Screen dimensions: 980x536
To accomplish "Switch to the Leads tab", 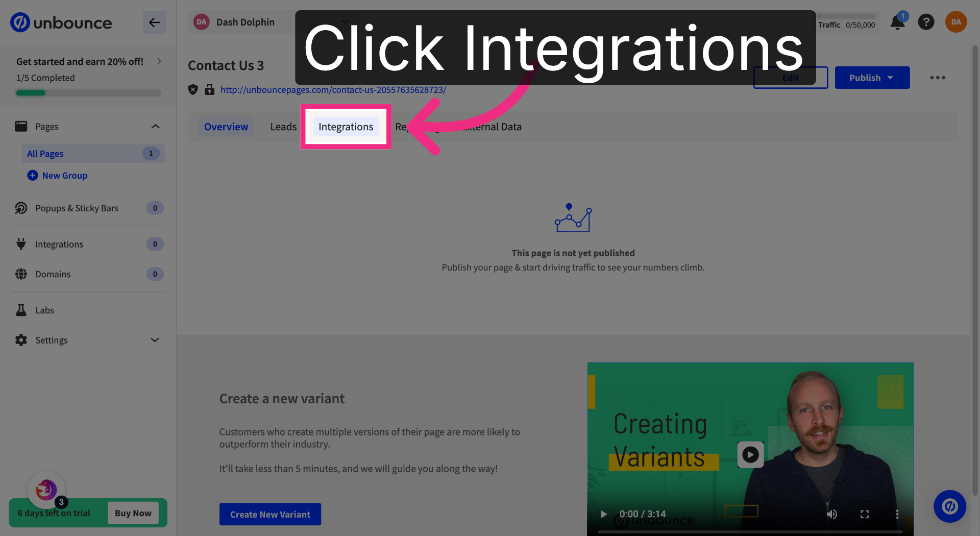I will [x=283, y=127].
